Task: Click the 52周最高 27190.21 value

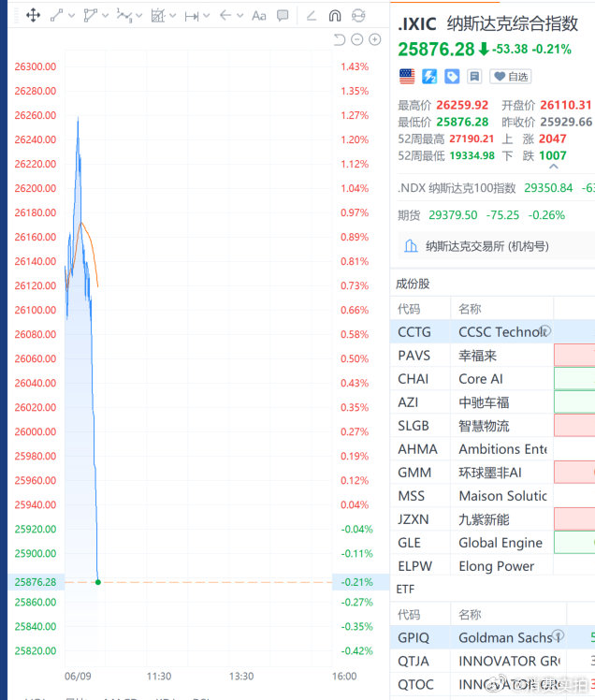Action: [x=472, y=139]
